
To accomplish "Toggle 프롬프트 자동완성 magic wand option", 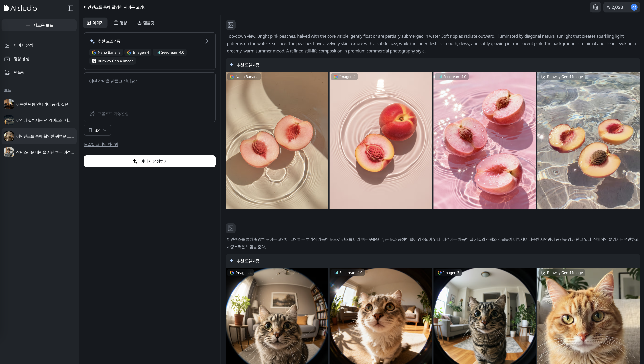I will point(109,114).
